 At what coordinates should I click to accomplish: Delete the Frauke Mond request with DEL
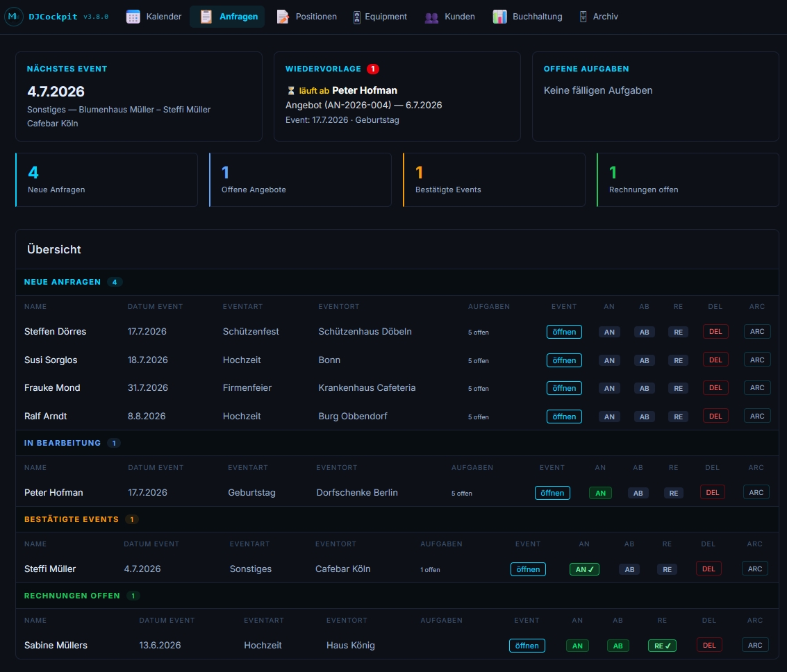coord(715,387)
